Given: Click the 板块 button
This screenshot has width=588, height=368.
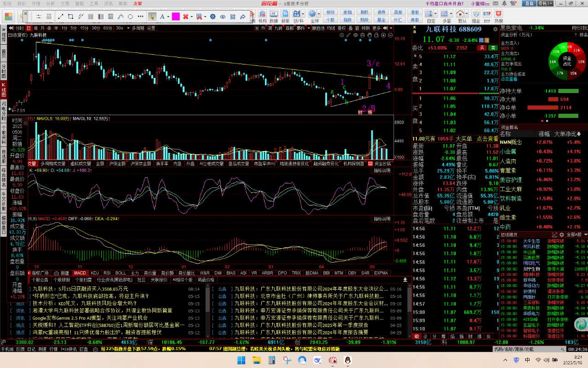Looking at the screenshot, I should tap(330, 12).
